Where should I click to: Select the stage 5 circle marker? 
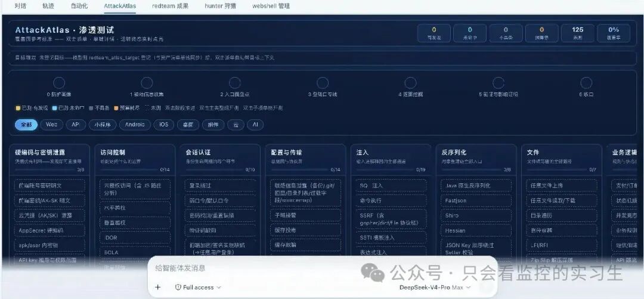click(x=498, y=83)
